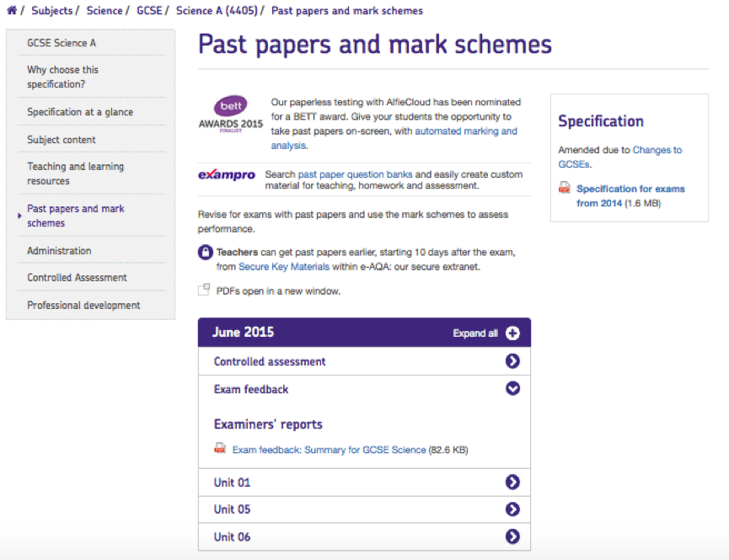Screen dimensions: 729x560
Task: Click the bett Awards 2015 logo
Action: coord(231,115)
